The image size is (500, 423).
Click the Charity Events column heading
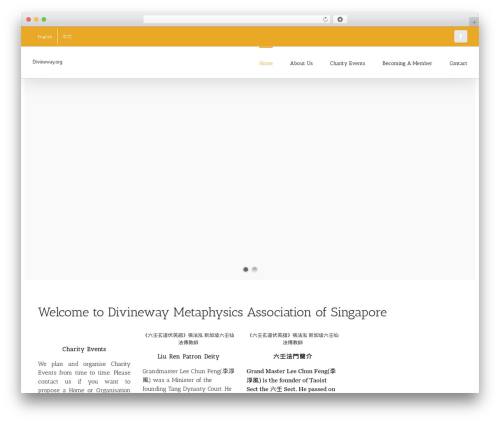tap(84, 349)
